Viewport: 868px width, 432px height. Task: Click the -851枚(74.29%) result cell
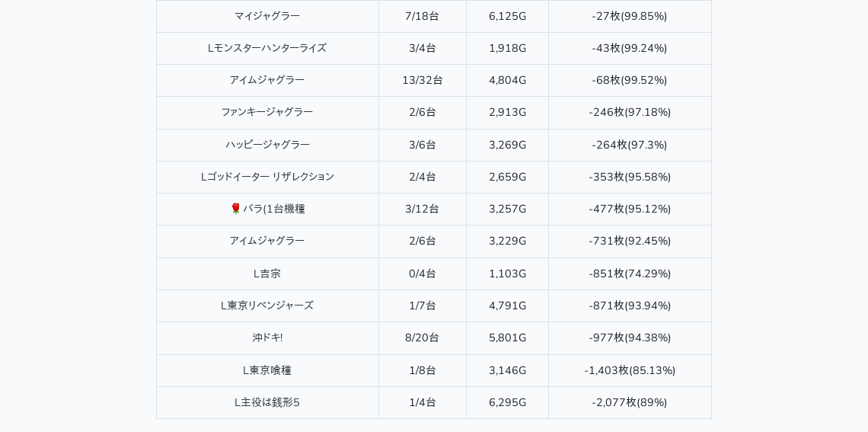coord(630,274)
